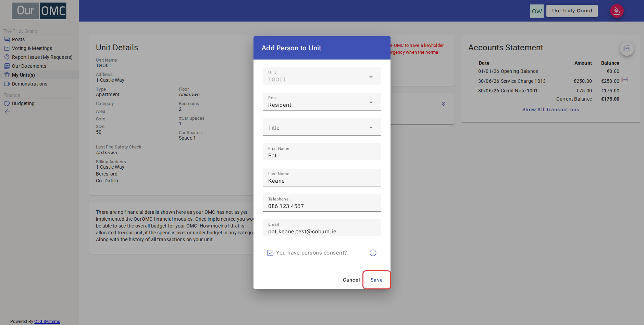The image size is (644, 325).
Task: Toggle the persons consent checkbox
Action: click(270, 253)
